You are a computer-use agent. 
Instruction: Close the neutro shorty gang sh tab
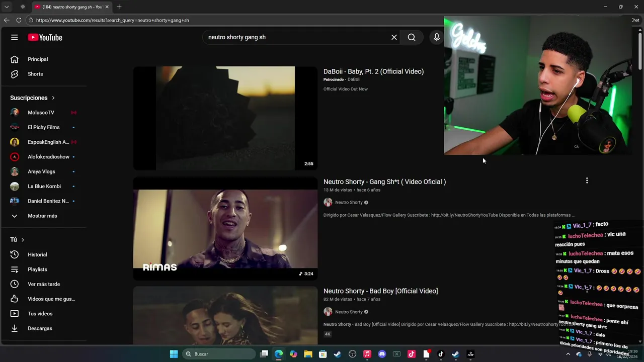[107, 7]
